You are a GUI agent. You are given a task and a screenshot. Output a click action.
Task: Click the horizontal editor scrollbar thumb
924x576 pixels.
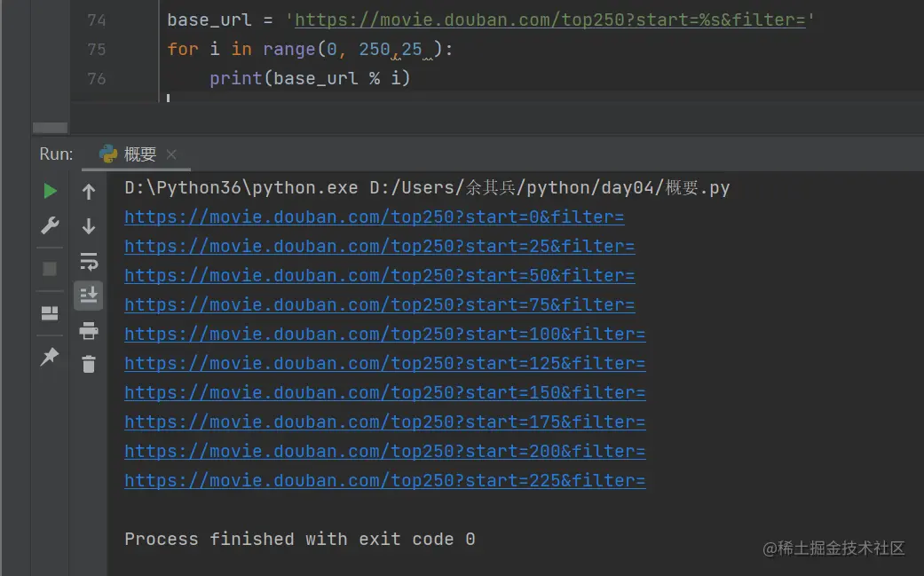click(x=50, y=128)
